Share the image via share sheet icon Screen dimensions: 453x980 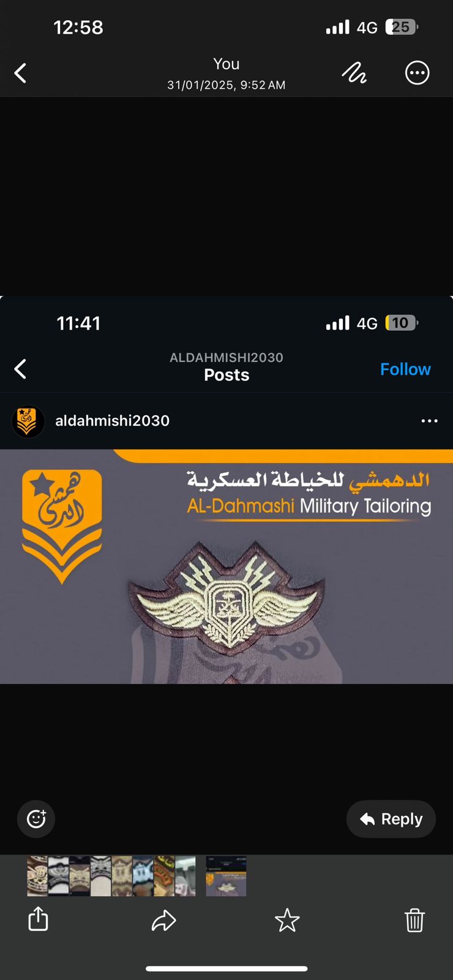[x=38, y=918]
